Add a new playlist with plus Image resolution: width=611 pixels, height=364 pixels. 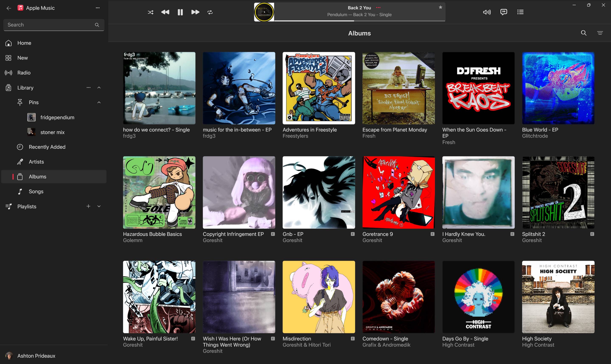[x=88, y=206]
